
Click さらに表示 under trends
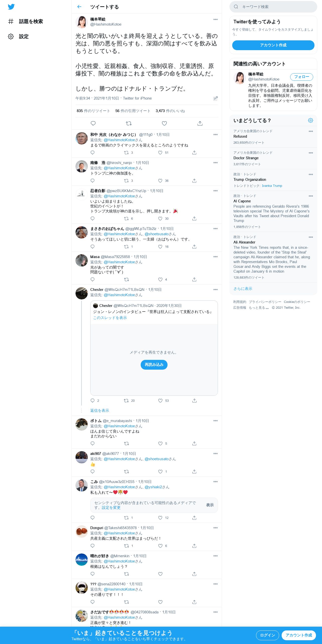pos(243,289)
